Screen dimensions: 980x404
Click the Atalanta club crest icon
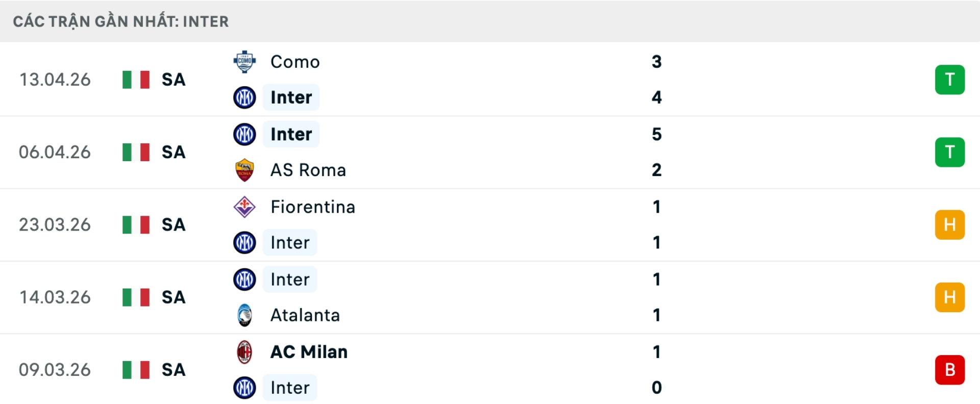coord(244,315)
